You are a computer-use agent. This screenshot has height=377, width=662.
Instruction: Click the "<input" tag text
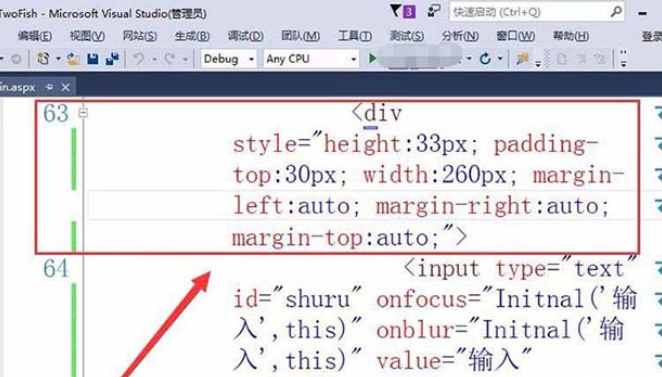(x=442, y=269)
